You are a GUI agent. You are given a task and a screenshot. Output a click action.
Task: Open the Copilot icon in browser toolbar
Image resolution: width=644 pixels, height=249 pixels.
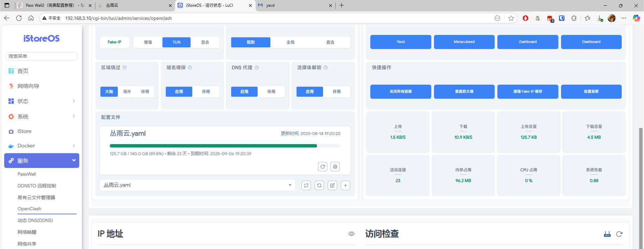click(636, 18)
